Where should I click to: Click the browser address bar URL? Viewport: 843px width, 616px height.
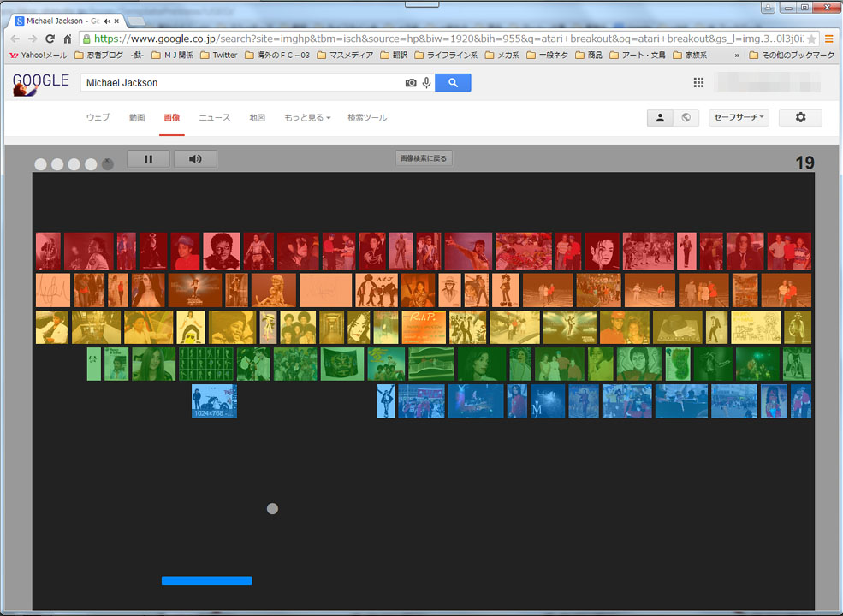point(449,38)
